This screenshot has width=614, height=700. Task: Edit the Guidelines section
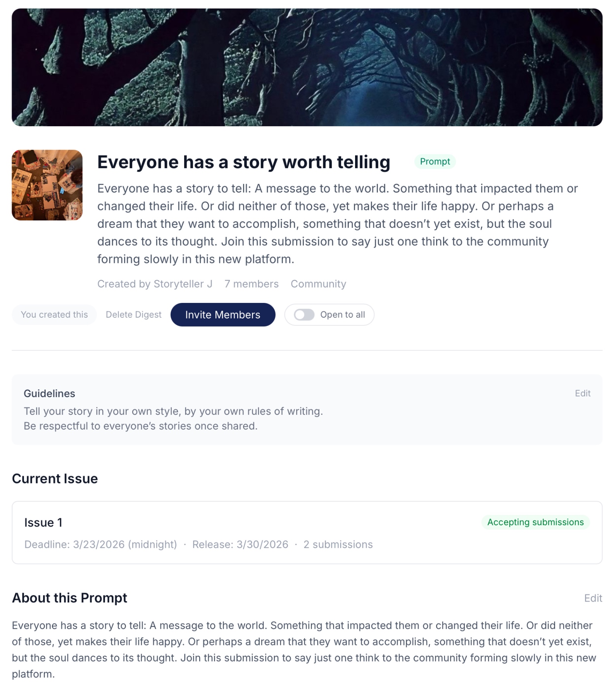point(582,393)
